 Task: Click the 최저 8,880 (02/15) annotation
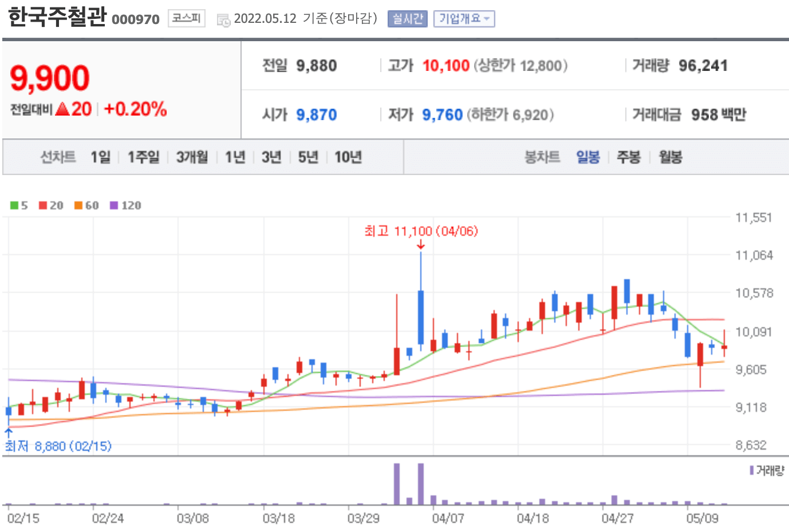(x=58, y=446)
